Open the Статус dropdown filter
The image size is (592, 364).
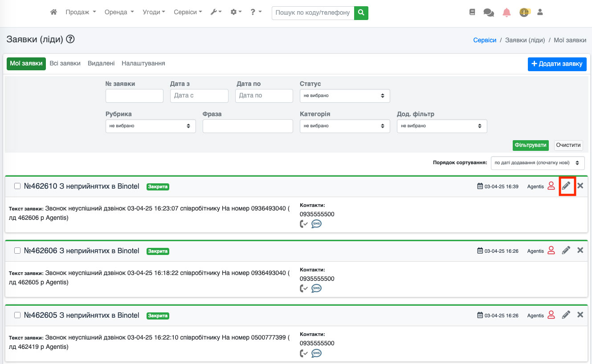coord(345,96)
